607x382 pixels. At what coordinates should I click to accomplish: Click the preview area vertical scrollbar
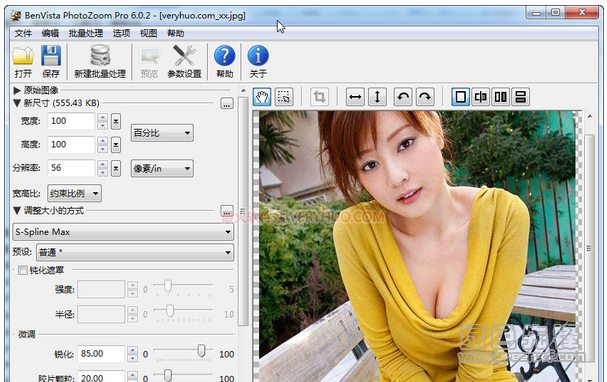(590, 248)
